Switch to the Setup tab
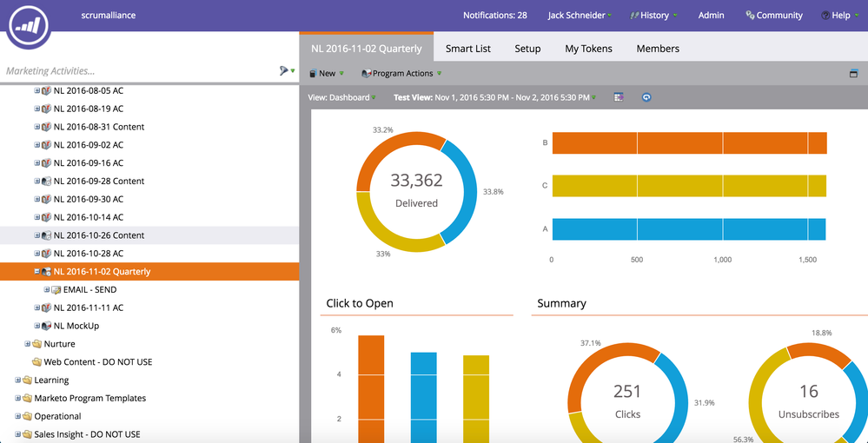 point(527,49)
